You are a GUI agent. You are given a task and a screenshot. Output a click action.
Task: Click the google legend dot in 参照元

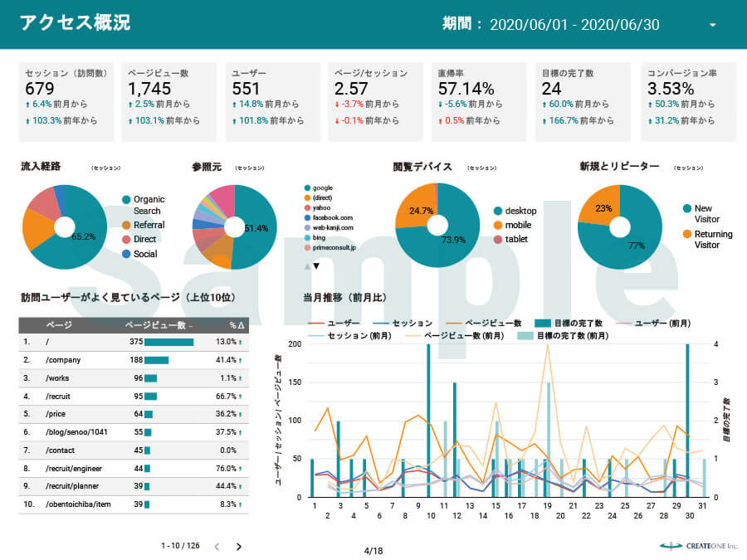coord(307,188)
